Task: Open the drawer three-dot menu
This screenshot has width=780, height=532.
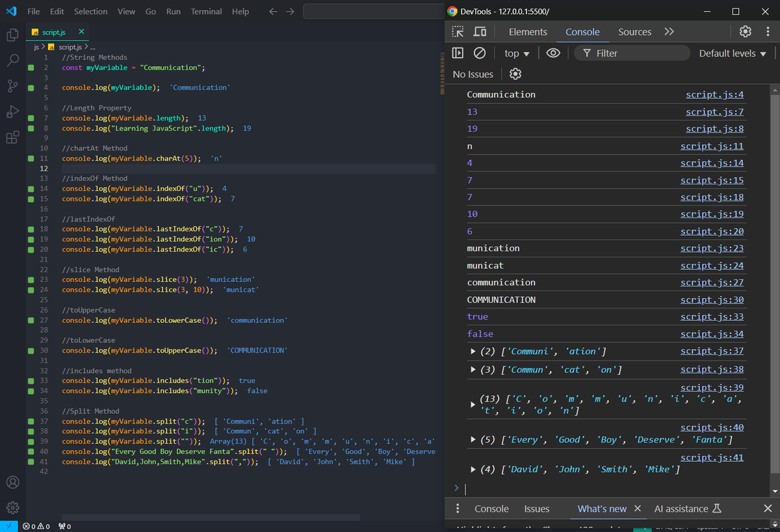Action: 458,509
